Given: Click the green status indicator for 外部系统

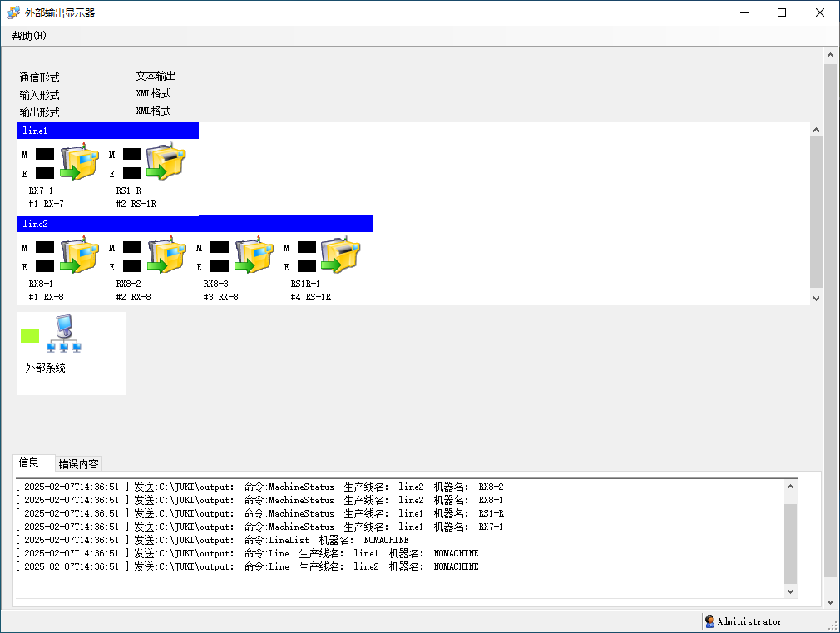Looking at the screenshot, I should tap(30, 335).
